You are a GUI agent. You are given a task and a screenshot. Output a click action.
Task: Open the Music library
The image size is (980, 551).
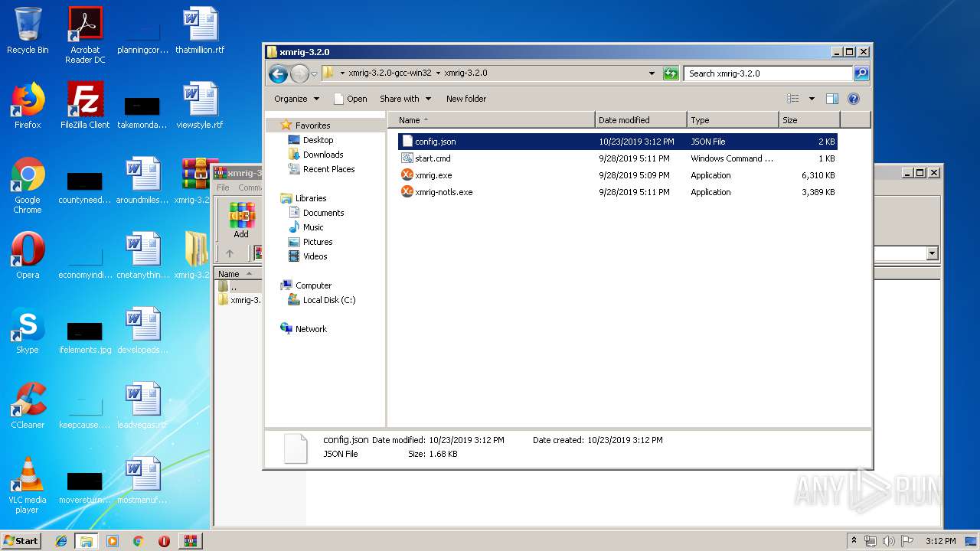(x=306, y=227)
